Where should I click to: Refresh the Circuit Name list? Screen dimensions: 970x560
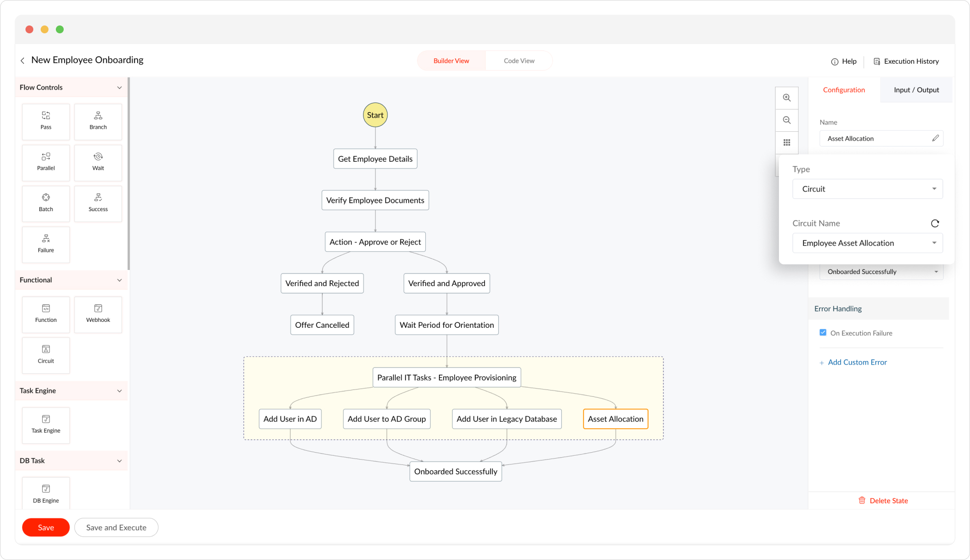[x=935, y=223]
